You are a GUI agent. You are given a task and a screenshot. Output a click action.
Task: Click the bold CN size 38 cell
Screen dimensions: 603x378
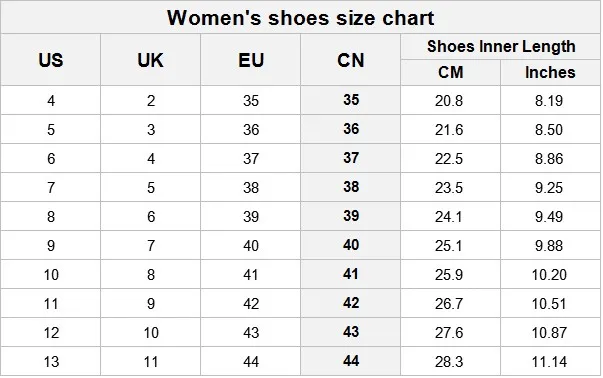(x=351, y=187)
